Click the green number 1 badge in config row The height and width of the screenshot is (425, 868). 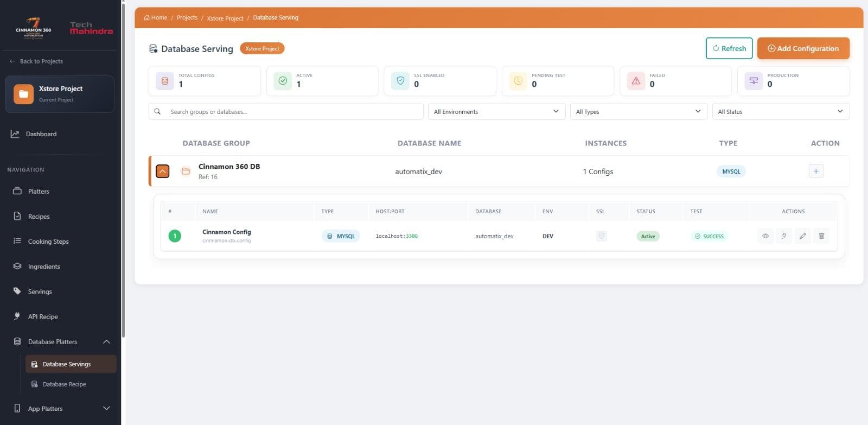click(175, 236)
